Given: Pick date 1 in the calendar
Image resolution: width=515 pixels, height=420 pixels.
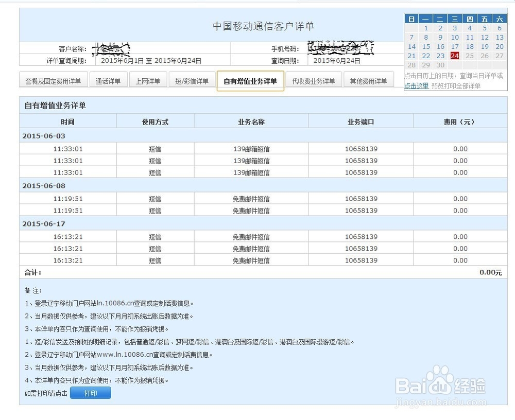Looking at the screenshot, I should pyautogui.click(x=426, y=28).
